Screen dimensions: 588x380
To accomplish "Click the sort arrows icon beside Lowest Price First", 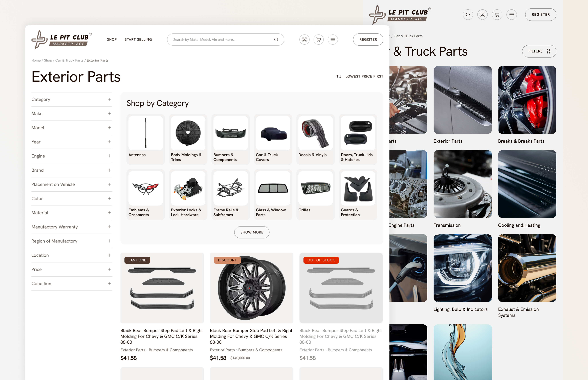I will pyautogui.click(x=339, y=76).
